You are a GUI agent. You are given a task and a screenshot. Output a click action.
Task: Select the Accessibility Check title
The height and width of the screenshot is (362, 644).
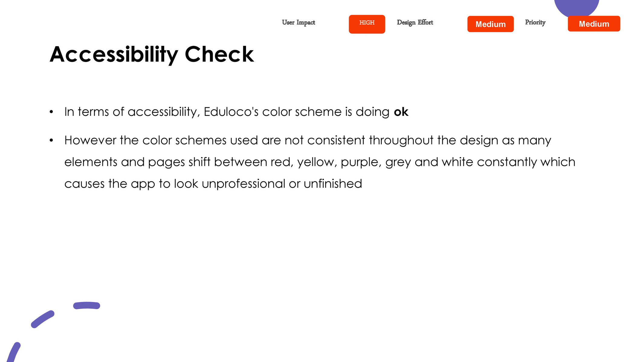point(152,54)
